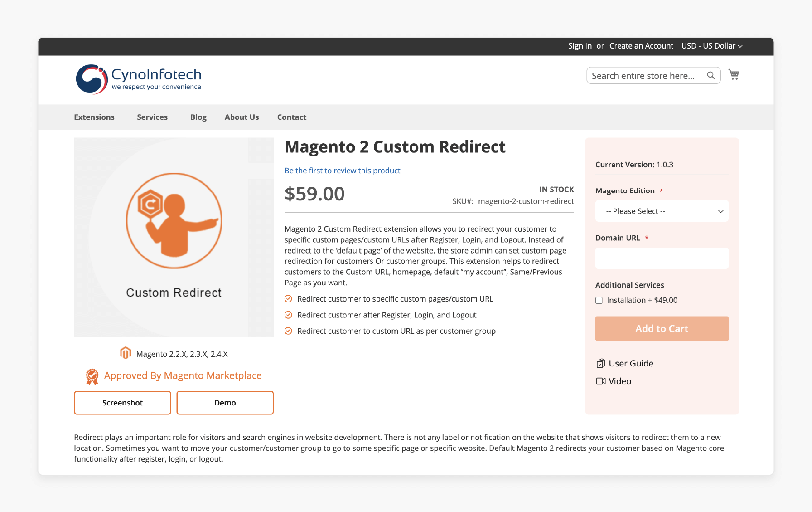Click the Custom Redirect product image
Image resolution: width=812 pixels, height=512 pixels.
click(x=174, y=237)
